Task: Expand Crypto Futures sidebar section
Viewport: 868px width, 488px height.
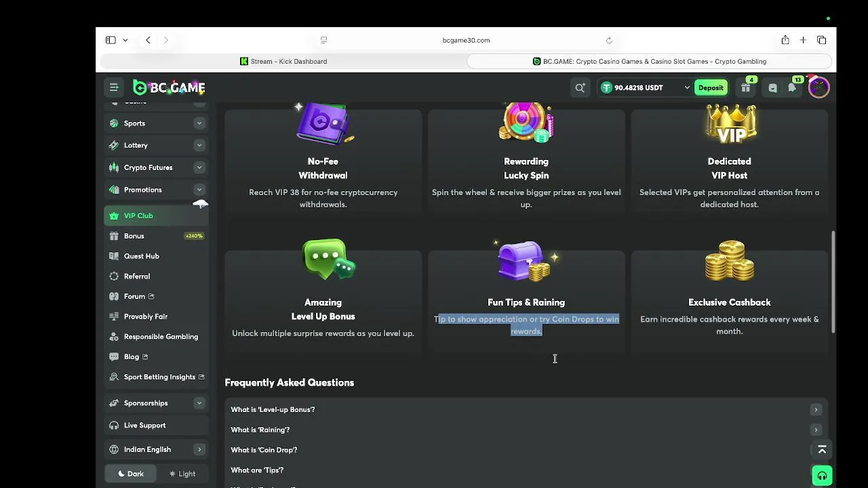Action: (x=199, y=167)
